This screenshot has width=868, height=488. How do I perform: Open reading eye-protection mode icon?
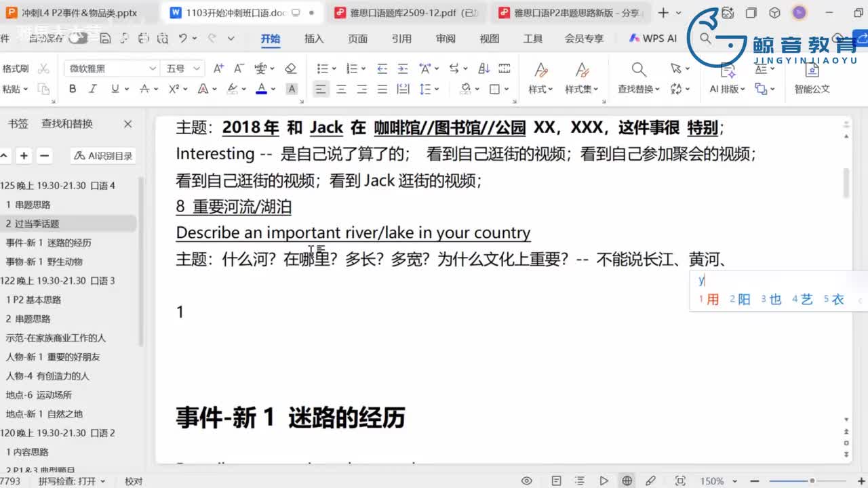coord(526,481)
